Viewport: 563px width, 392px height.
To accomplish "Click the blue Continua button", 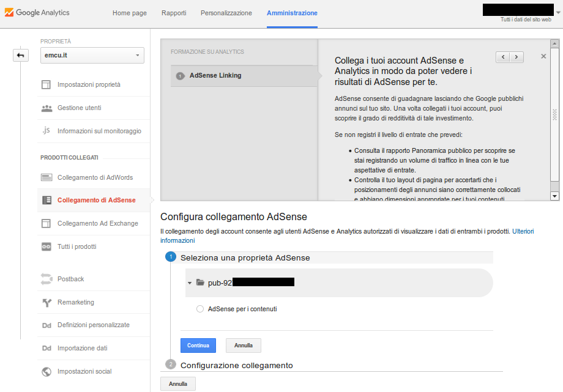I will 198,346.
